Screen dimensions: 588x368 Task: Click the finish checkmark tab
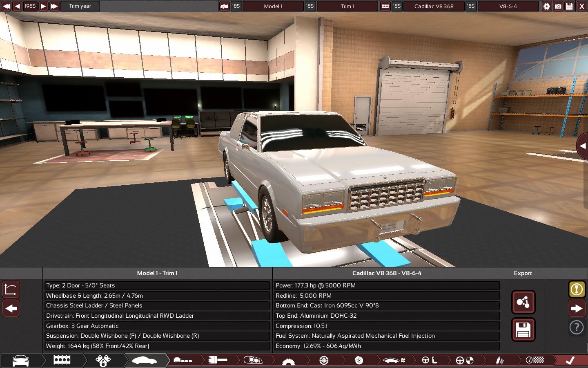(570, 361)
